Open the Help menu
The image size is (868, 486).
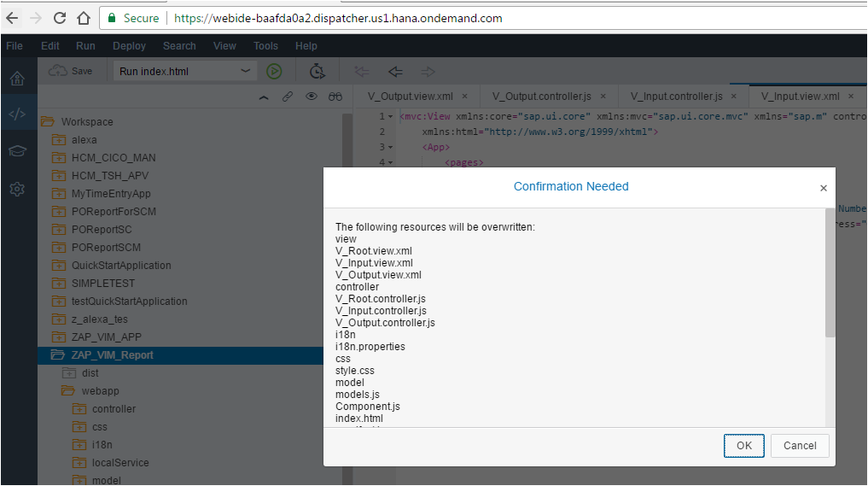[306, 46]
